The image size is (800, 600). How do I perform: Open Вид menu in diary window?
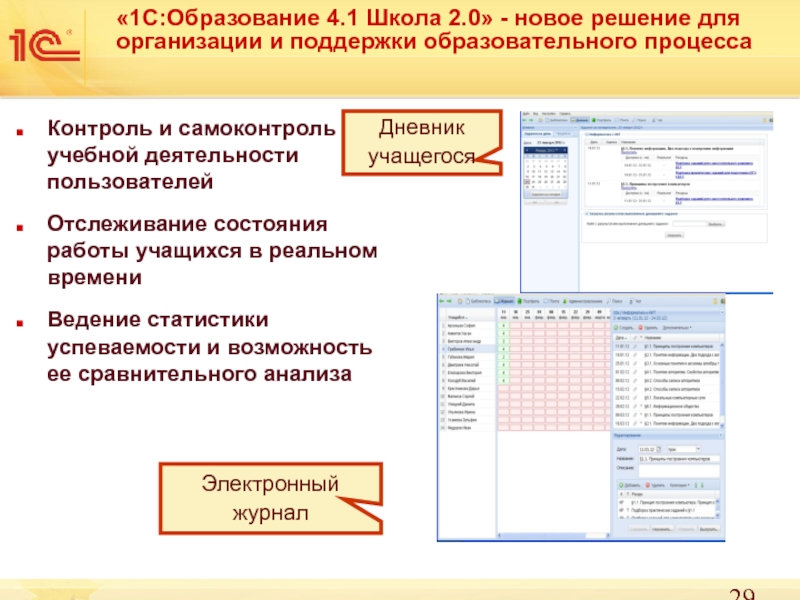[535, 114]
